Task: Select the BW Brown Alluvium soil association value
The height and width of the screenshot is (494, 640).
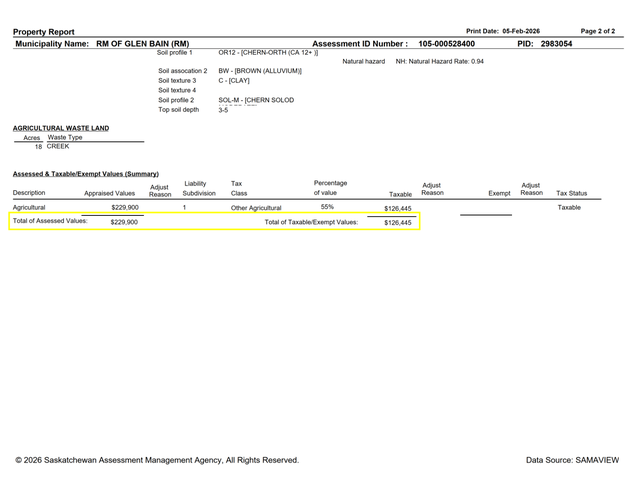Action: 259,71
